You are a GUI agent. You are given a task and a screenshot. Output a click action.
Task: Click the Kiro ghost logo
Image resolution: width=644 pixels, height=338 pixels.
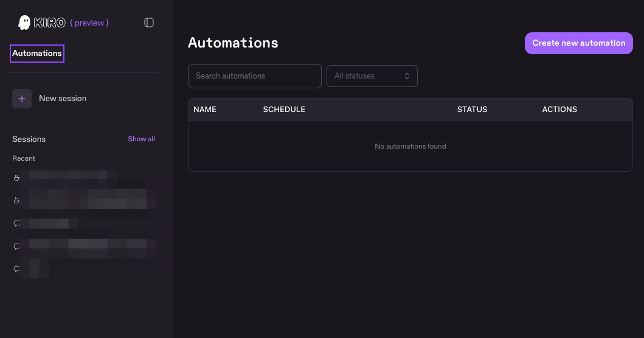coord(24,23)
